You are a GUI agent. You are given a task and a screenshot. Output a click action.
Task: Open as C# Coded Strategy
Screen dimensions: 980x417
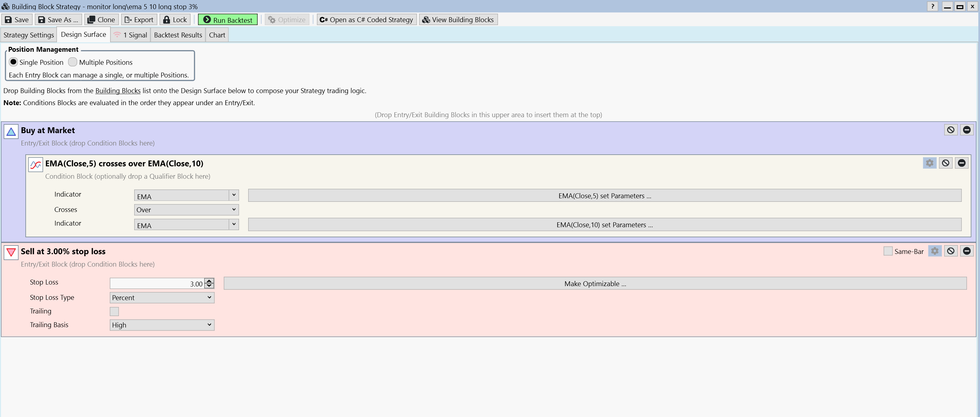[x=366, y=20]
